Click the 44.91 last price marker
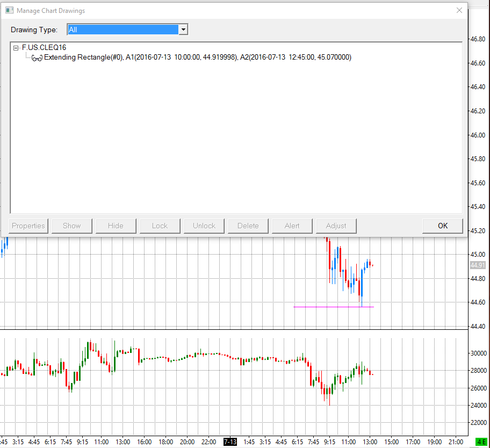The image size is (490, 448). 478,265
